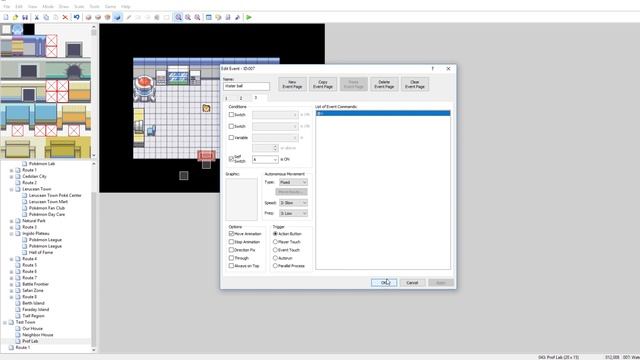Click the Save Project toolbar icon
Image resolution: width=640 pixels, height=360 pixels.
click(25, 17)
